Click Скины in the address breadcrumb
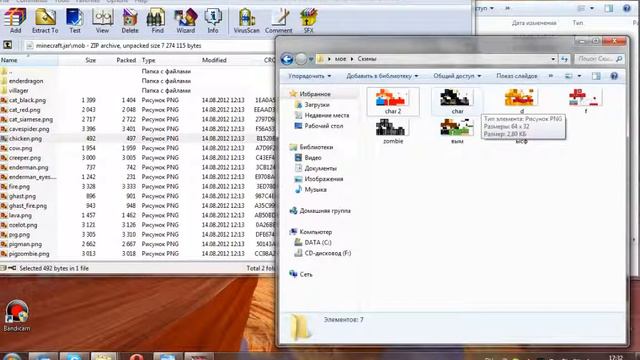Screen dimensions: 640x360 pos(367,59)
